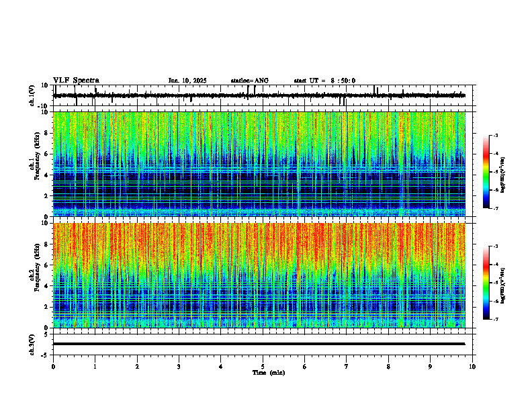Click time axis tick label '3'

(x=179, y=367)
